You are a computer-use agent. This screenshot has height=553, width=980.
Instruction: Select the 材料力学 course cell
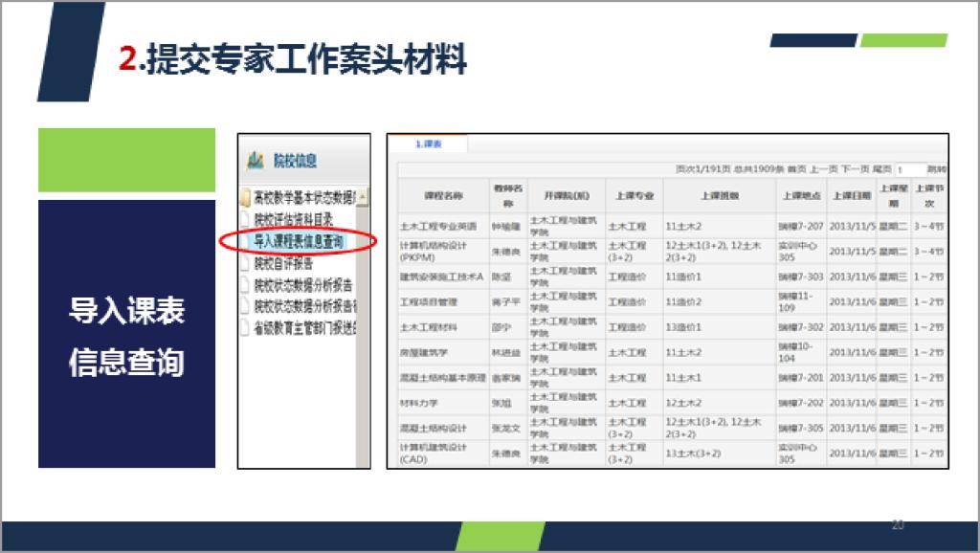pos(443,403)
